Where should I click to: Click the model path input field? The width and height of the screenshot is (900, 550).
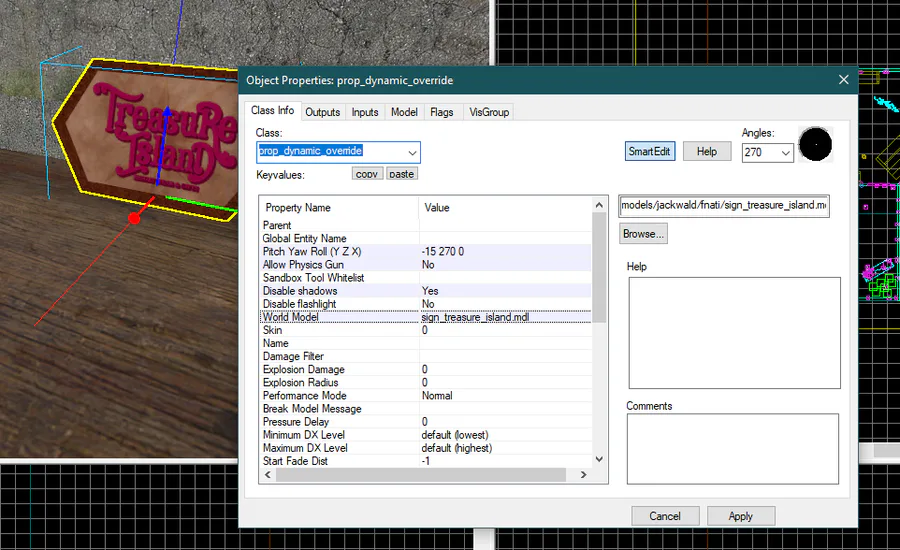click(724, 206)
